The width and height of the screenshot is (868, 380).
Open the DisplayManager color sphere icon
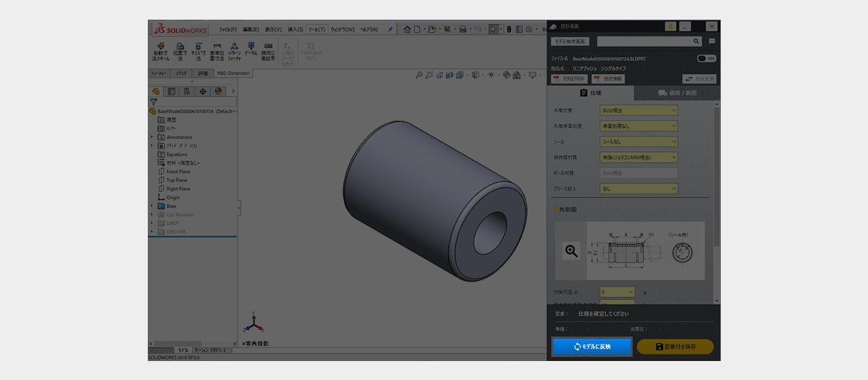(x=218, y=91)
